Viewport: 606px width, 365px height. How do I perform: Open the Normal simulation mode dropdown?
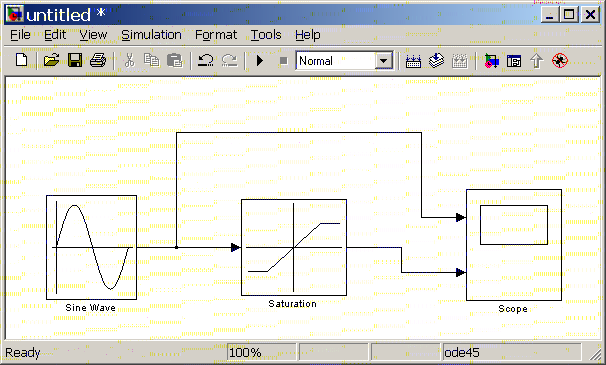tap(383, 61)
